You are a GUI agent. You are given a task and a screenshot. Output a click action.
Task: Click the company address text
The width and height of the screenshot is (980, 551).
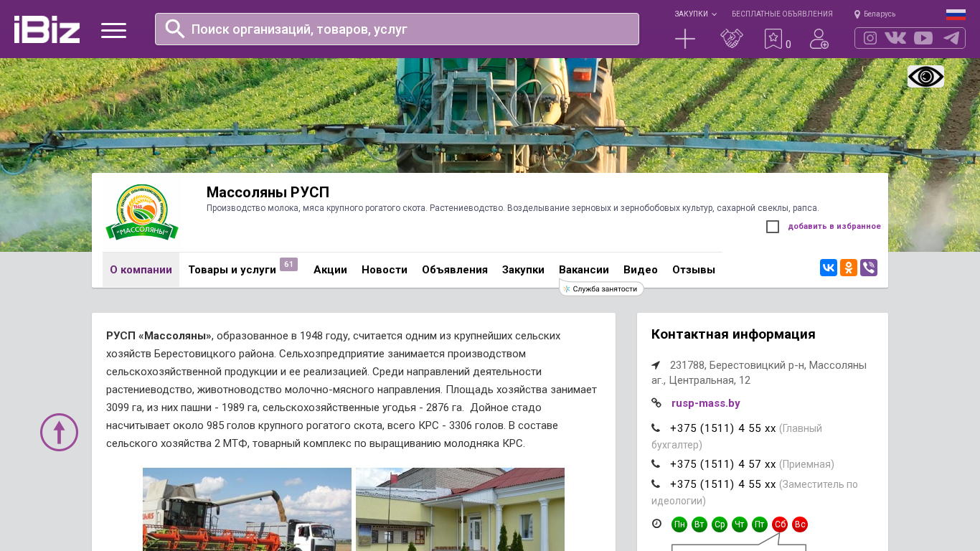[759, 372]
